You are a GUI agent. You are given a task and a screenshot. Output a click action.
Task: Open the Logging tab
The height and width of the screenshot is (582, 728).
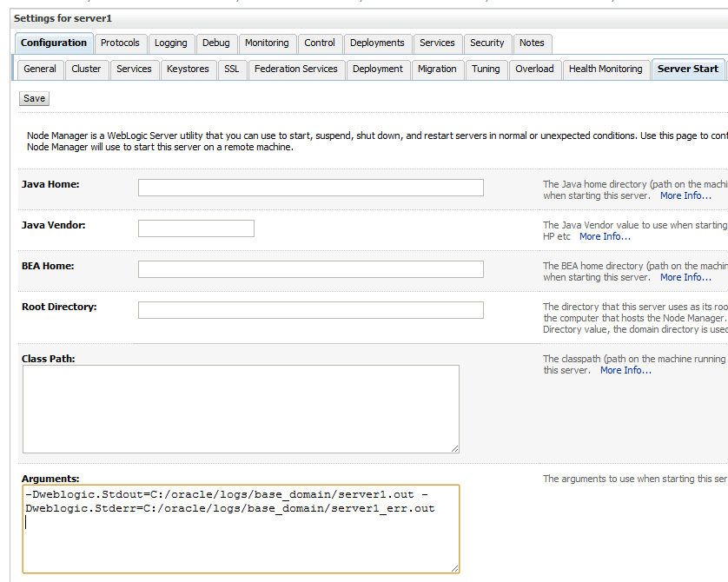pyautogui.click(x=170, y=43)
